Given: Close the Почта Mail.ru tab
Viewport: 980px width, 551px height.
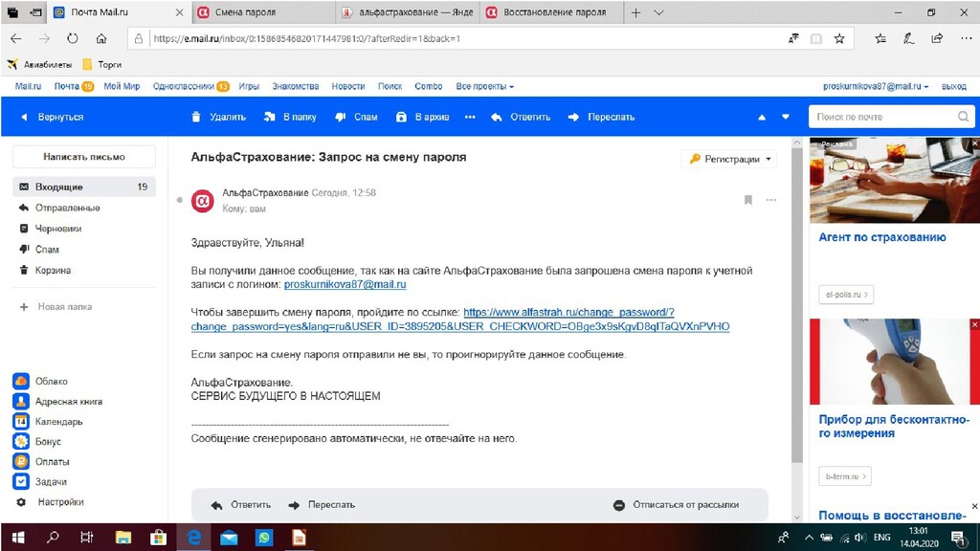Looking at the screenshot, I should [179, 12].
